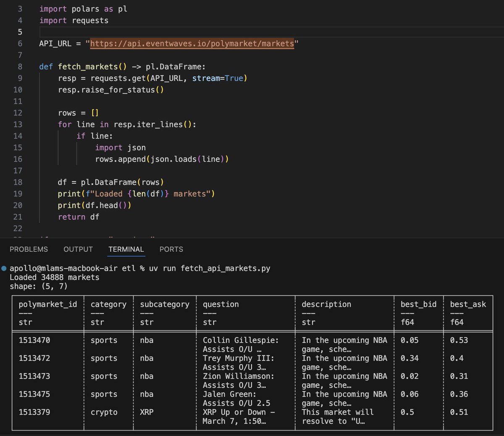Image resolution: width=504 pixels, height=436 pixels.
Task: Click the best_ask value 0.51
Action: tap(459, 412)
